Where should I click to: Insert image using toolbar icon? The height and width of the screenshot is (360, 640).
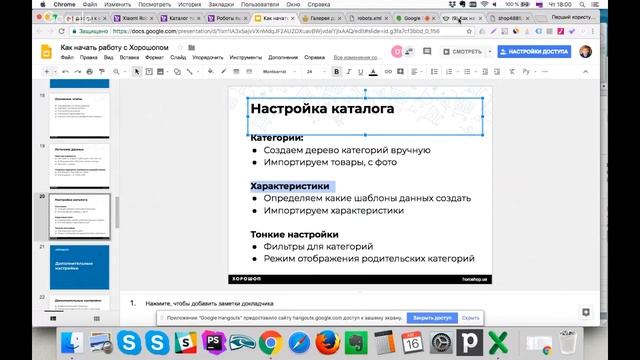tap(160, 72)
